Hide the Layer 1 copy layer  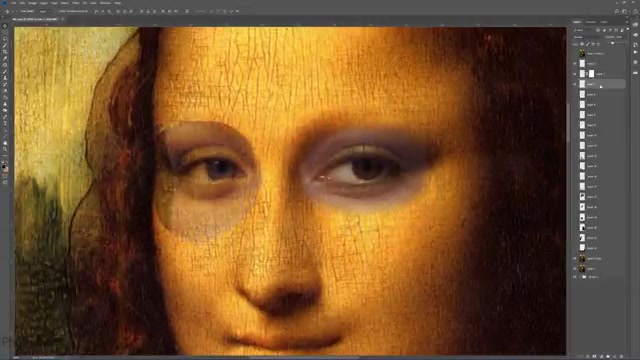(x=575, y=258)
